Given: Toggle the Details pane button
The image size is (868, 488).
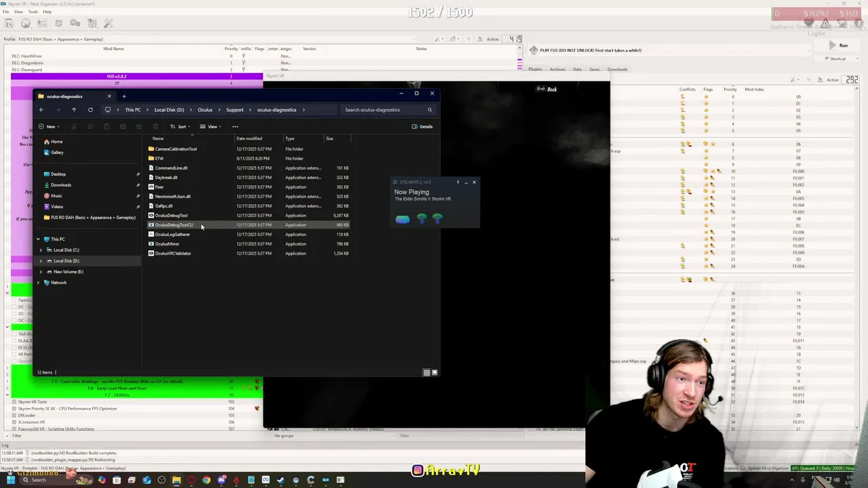Looking at the screenshot, I should click(422, 127).
